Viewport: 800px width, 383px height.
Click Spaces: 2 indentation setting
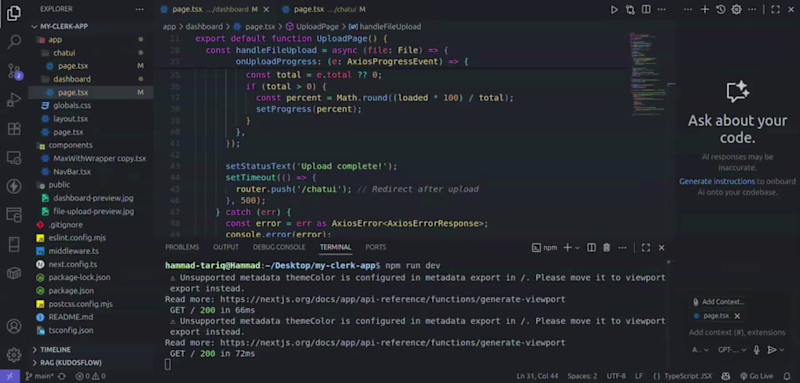[582, 376]
